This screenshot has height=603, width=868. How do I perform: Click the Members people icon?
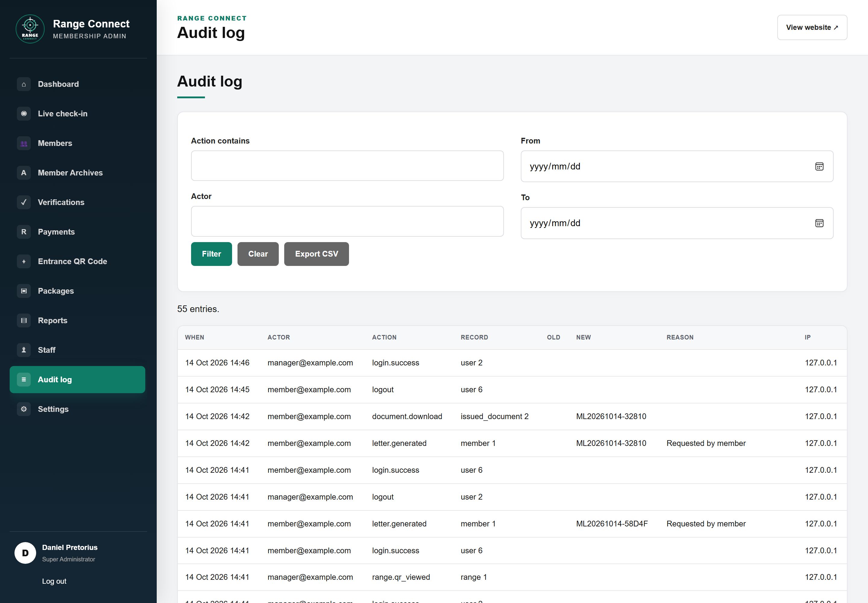[x=24, y=143]
